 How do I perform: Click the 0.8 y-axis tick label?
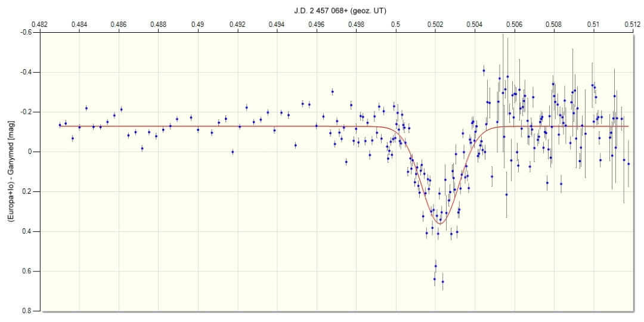[29, 311]
